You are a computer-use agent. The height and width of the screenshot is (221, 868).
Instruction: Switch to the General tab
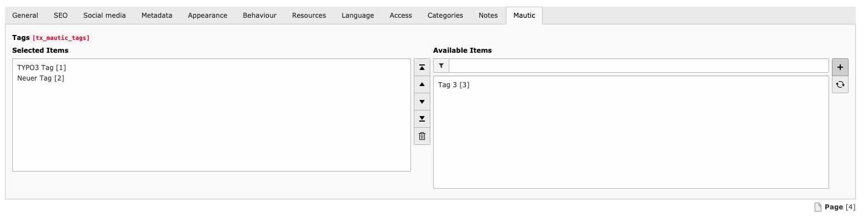click(x=25, y=16)
